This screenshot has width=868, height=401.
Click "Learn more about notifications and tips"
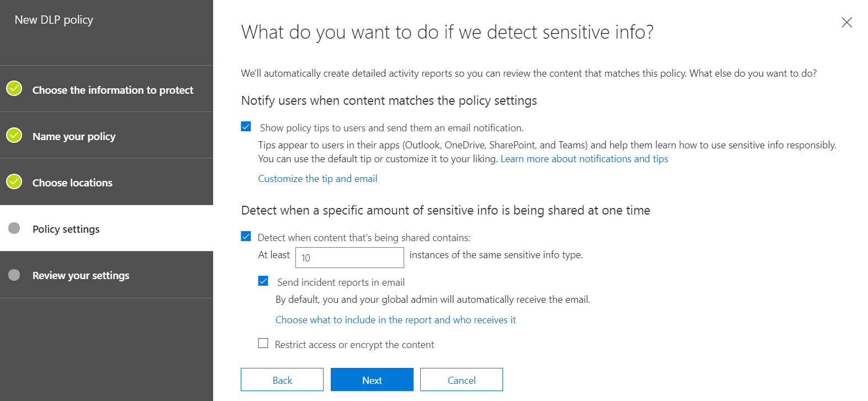584,158
